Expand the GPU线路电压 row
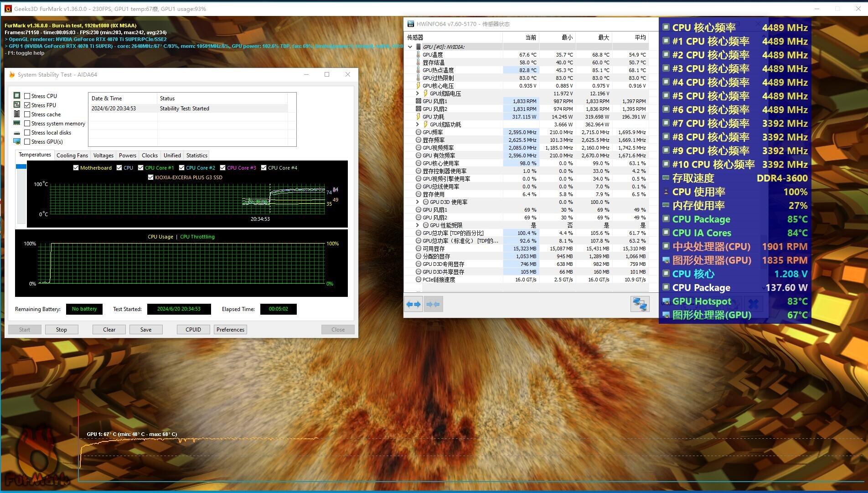This screenshot has width=868, height=493. click(417, 93)
